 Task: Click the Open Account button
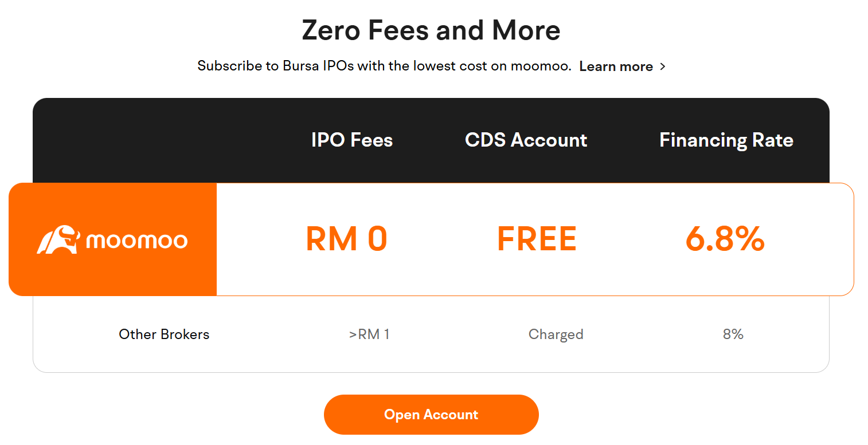coord(431,415)
